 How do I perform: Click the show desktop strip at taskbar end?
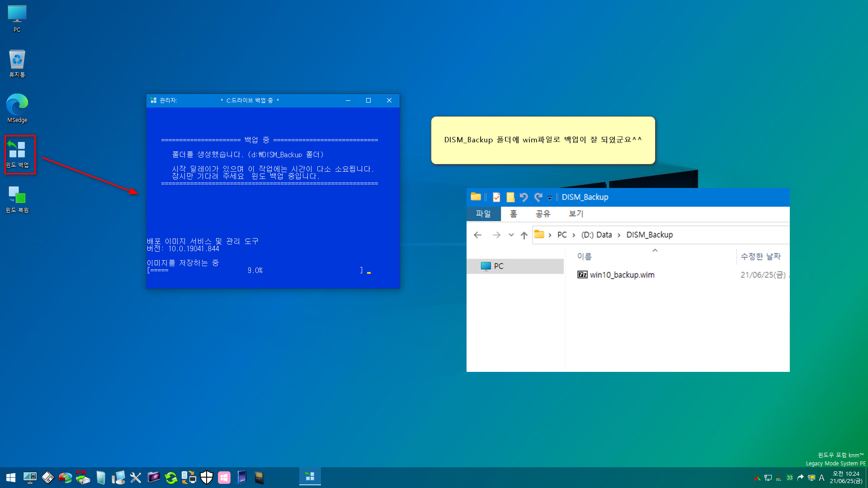tap(866, 477)
